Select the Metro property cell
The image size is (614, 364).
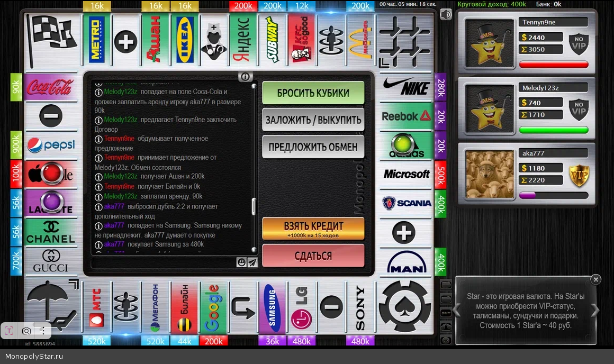point(97,40)
